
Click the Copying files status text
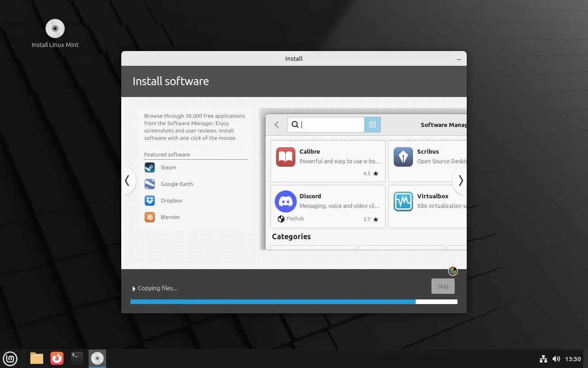coord(157,288)
